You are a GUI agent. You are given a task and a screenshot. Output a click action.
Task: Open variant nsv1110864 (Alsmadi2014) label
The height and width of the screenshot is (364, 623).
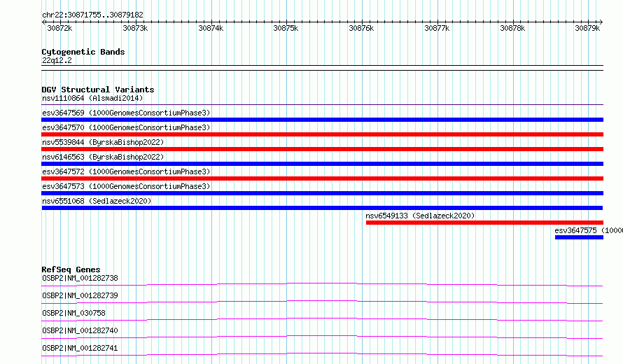[x=92, y=98]
